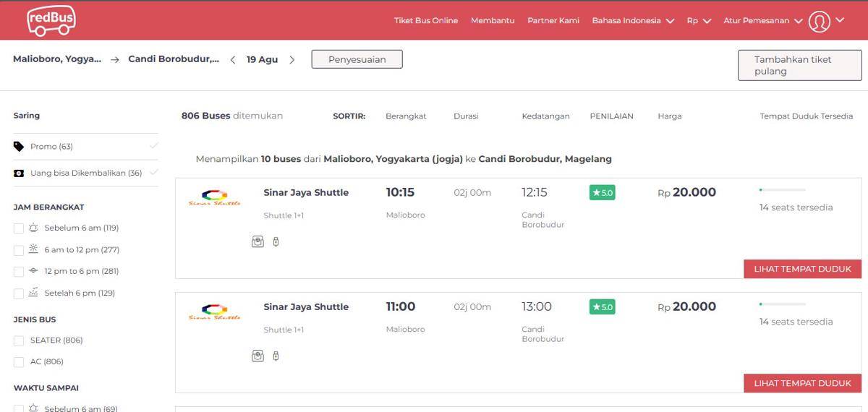
Task: Click the afternoon icon for 12 pm to 6 pm
Action: tap(33, 271)
